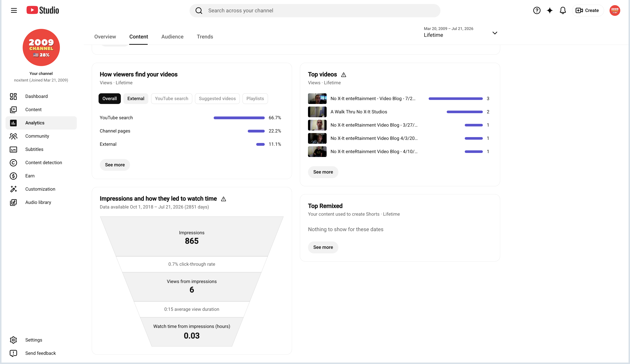630x364 pixels.
Task: Click the sparkle AI assistant icon
Action: click(x=549, y=10)
